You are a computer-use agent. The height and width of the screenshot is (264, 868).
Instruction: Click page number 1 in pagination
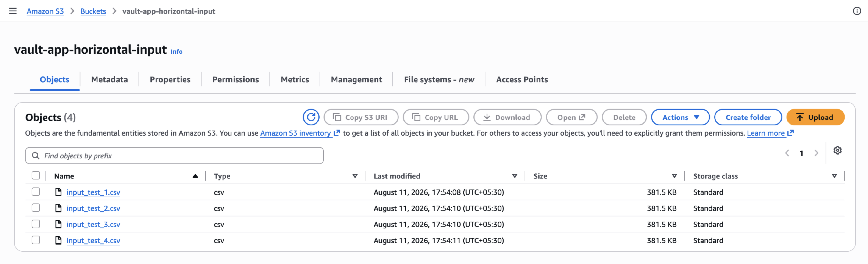pos(802,153)
